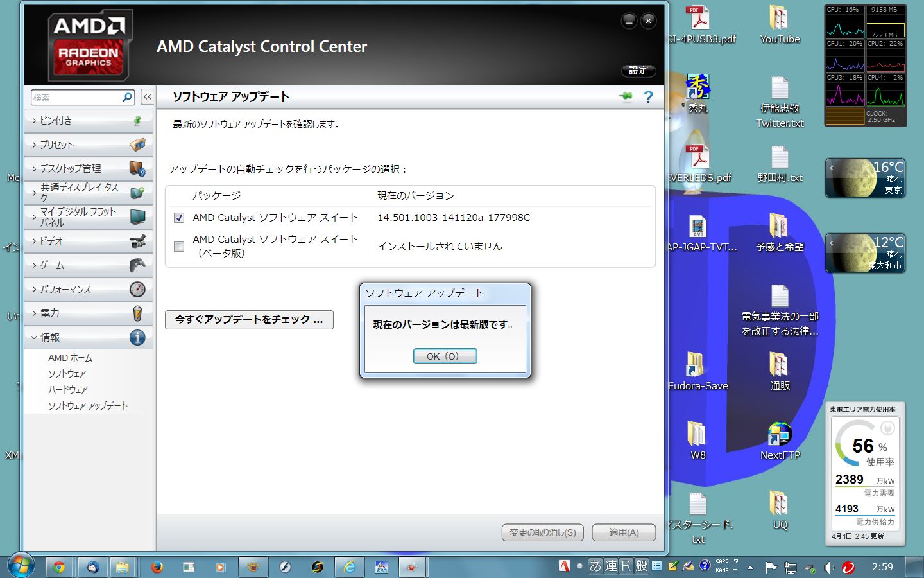The image size is (924, 578).
Task: Click the 現在のバージョン column header
Action: pyautogui.click(x=416, y=196)
